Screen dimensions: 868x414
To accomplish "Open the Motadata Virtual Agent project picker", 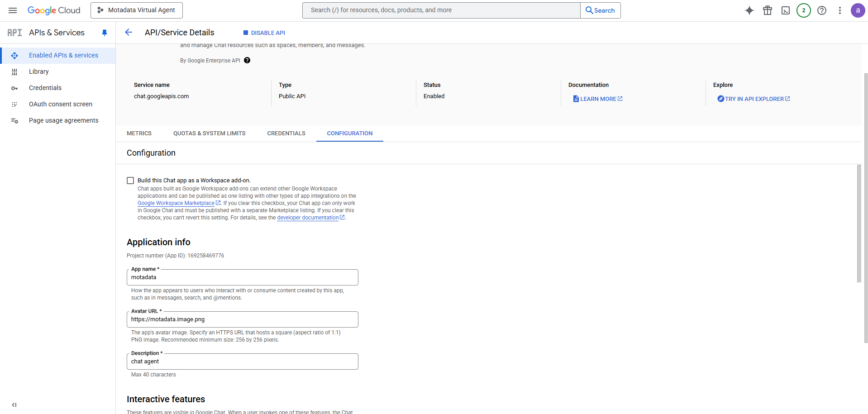I will click(137, 10).
